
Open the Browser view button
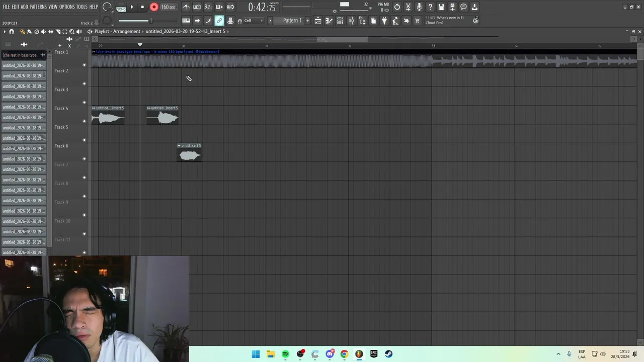(x=362, y=21)
